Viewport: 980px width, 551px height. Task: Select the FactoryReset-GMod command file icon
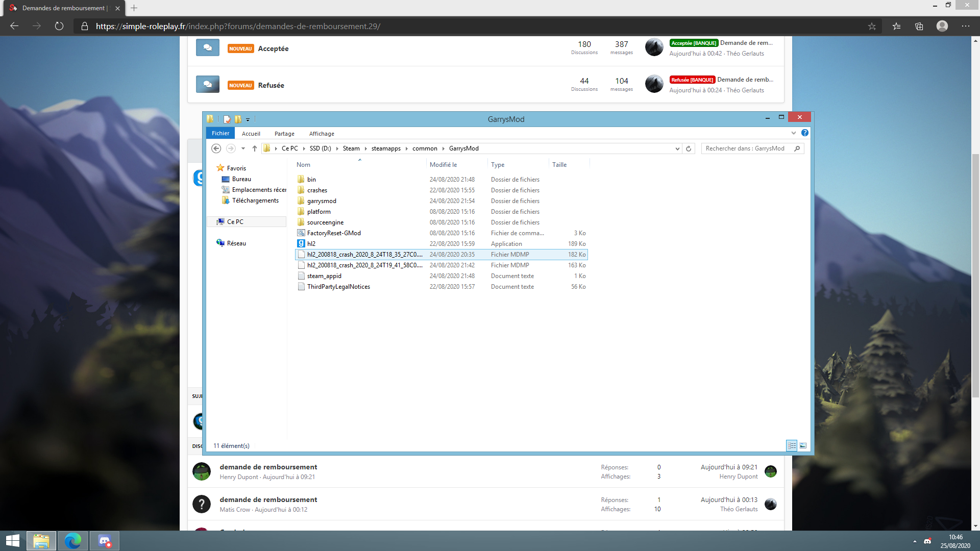(x=301, y=233)
